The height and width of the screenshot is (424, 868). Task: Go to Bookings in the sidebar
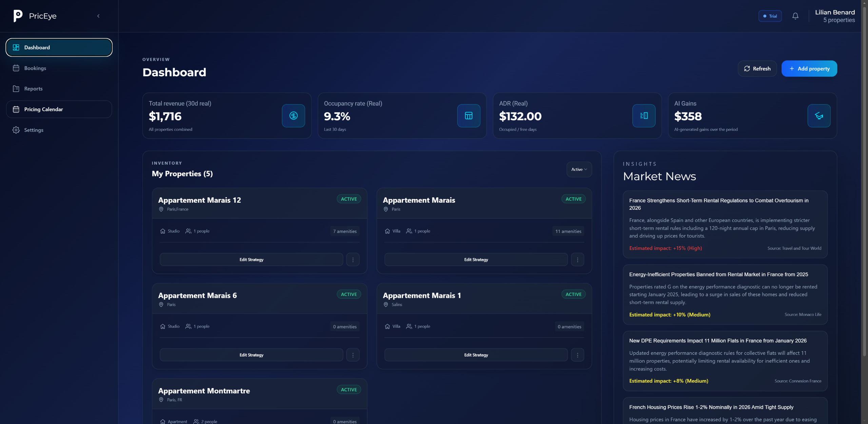tap(35, 68)
